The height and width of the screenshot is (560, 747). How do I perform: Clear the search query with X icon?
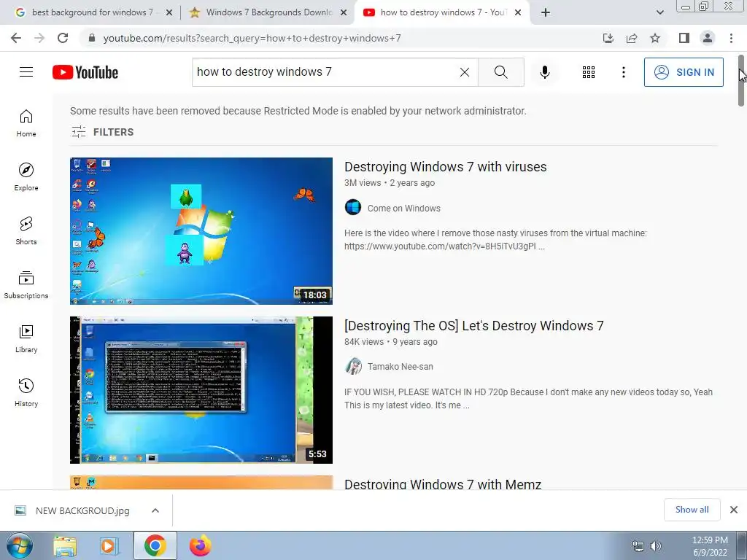coord(465,72)
